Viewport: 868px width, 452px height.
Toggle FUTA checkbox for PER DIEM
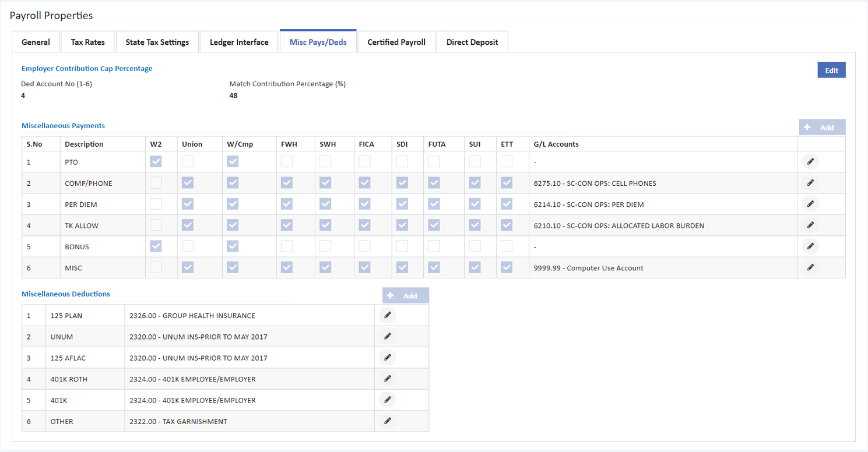(x=434, y=204)
